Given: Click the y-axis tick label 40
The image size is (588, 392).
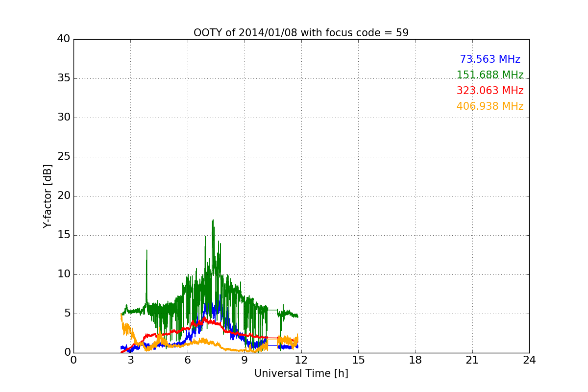Looking at the screenshot, I should 64,39.
